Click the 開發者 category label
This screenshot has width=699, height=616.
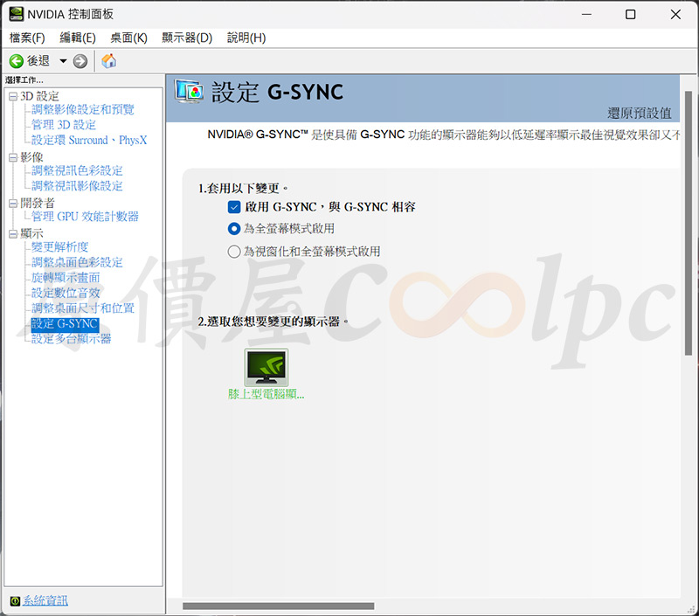tap(38, 204)
